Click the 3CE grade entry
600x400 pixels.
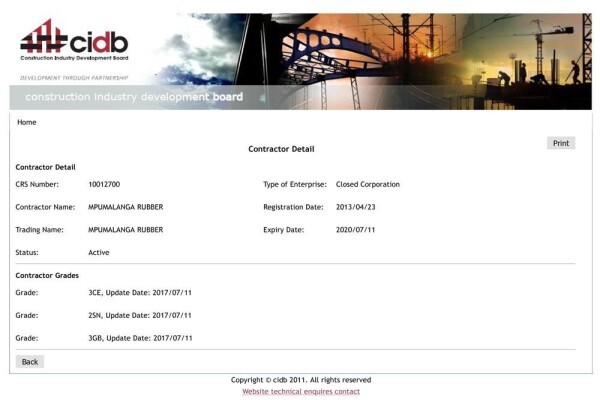coord(140,293)
